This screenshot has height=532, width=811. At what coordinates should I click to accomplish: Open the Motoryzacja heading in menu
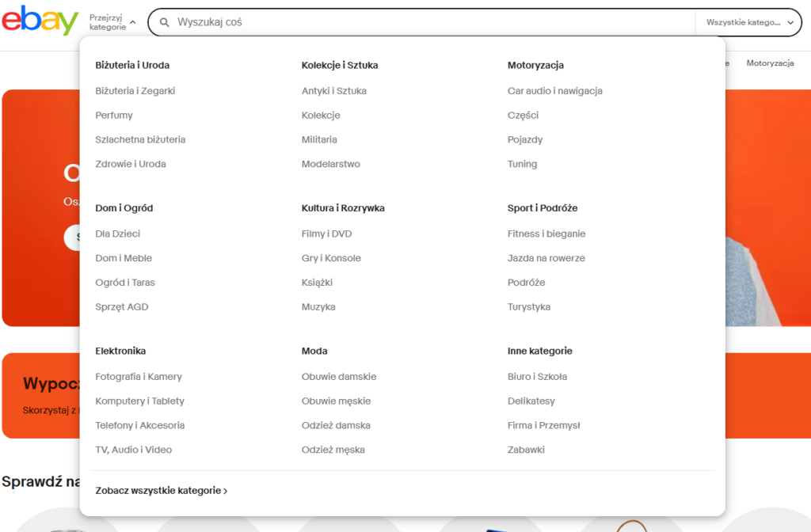coord(535,66)
